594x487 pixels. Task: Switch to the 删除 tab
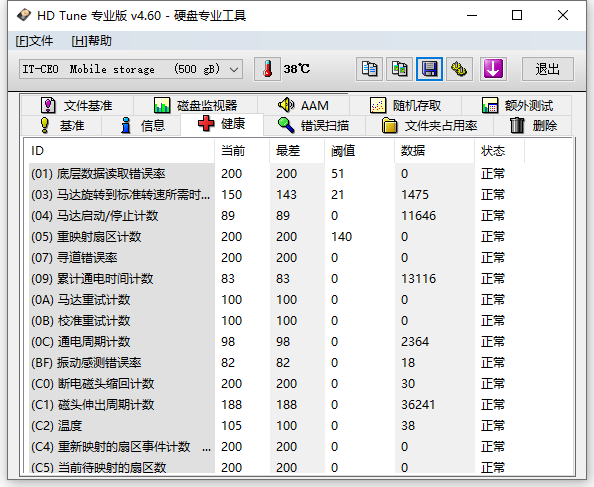click(533, 125)
